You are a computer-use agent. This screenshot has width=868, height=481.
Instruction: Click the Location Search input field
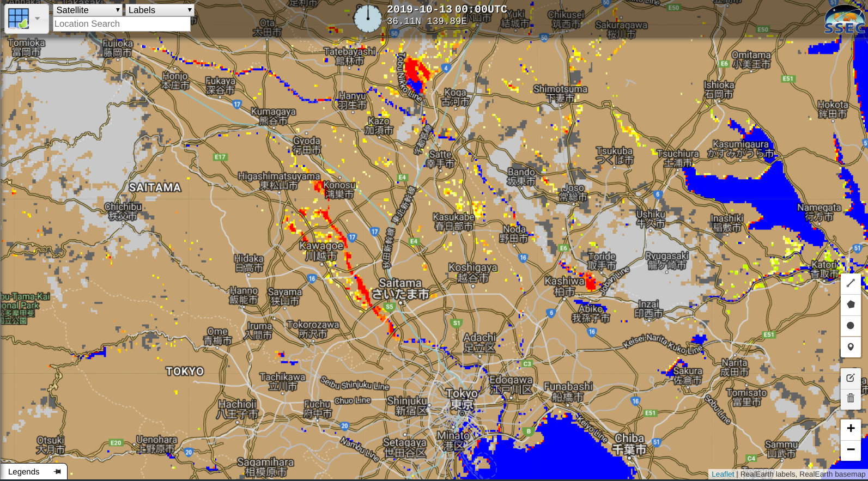click(x=122, y=24)
